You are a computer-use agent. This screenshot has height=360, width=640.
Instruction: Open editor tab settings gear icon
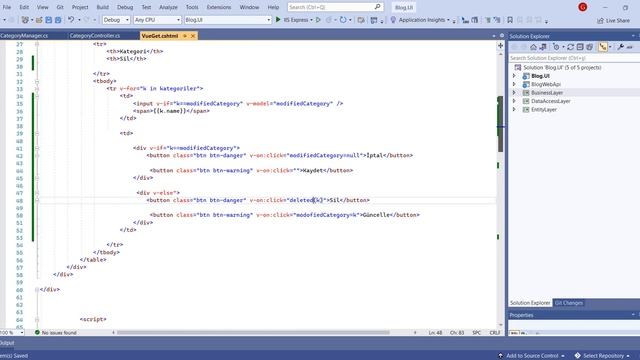click(502, 36)
